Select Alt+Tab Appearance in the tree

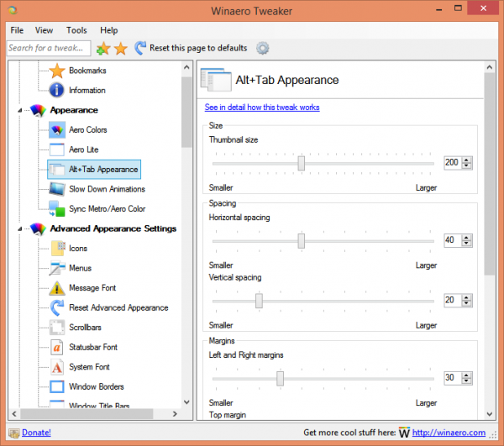point(94,170)
